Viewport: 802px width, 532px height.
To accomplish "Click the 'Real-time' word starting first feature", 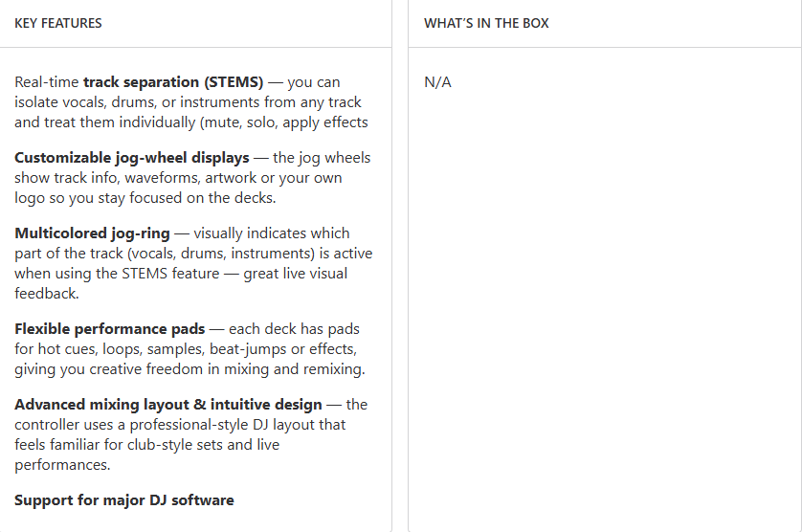I will pyautogui.click(x=47, y=82).
